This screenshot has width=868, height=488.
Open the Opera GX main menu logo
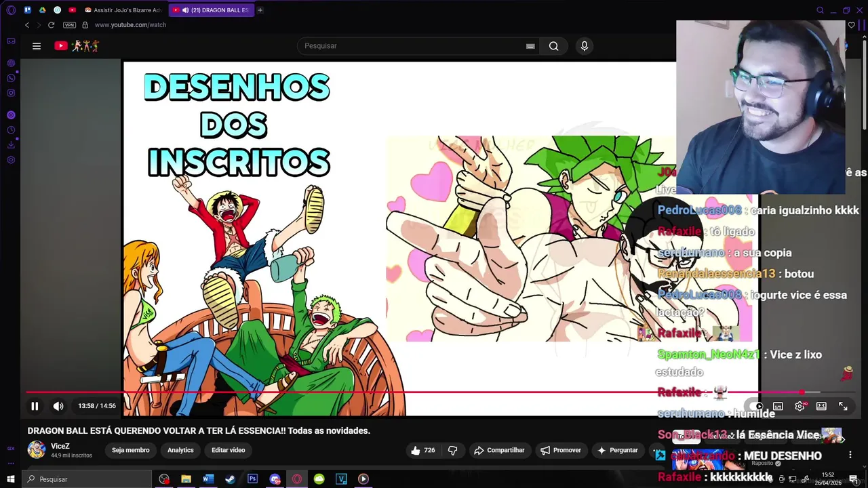(x=11, y=10)
